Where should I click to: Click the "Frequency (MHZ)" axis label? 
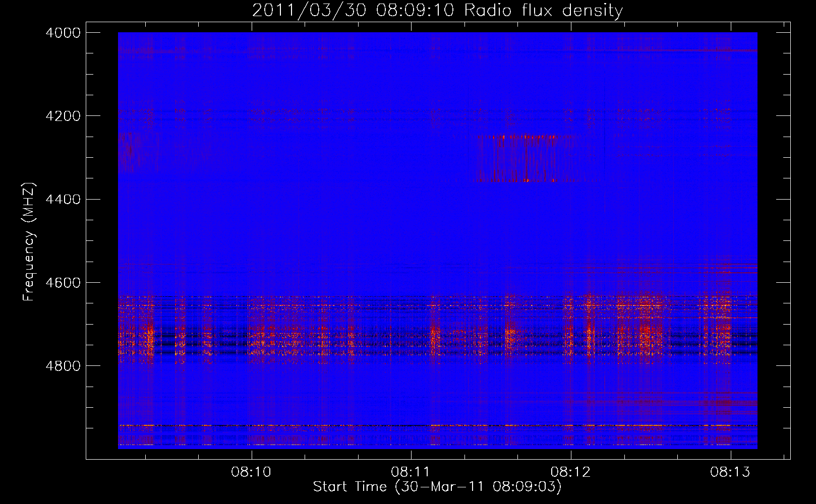pyautogui.click(x=29, y=242)
